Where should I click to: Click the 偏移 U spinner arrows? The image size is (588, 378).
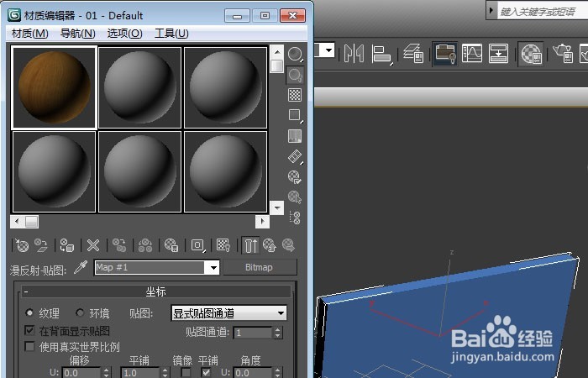pyautogui.click(x=107, y=373)
